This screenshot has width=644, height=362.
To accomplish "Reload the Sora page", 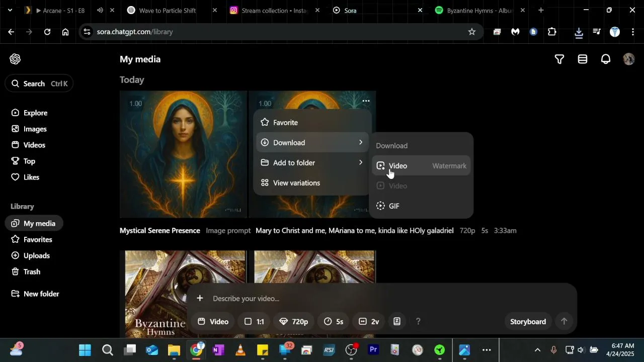I will click(47, 32).
